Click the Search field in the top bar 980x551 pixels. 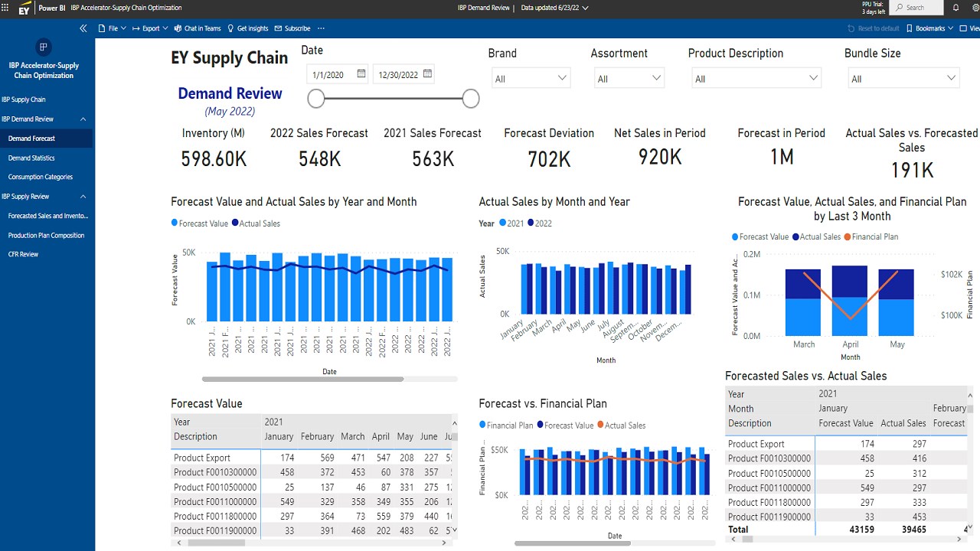(x=916, y=9)
